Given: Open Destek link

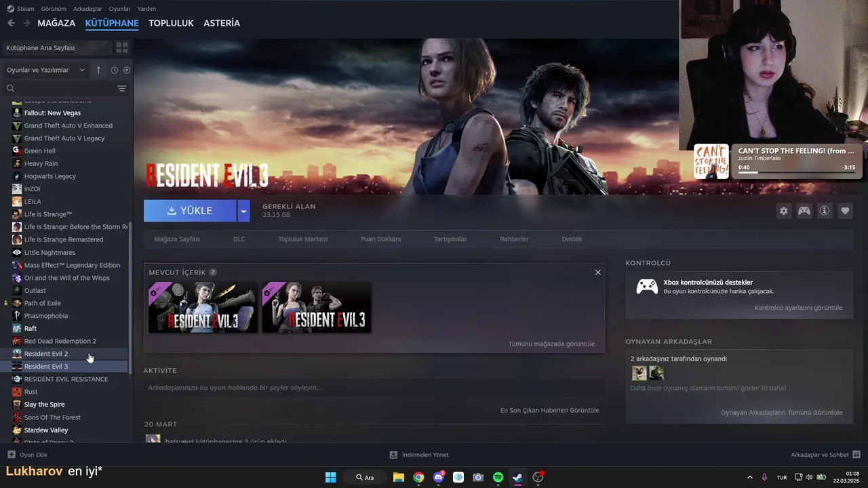Looking at the screenshot, I should (572, 239).
